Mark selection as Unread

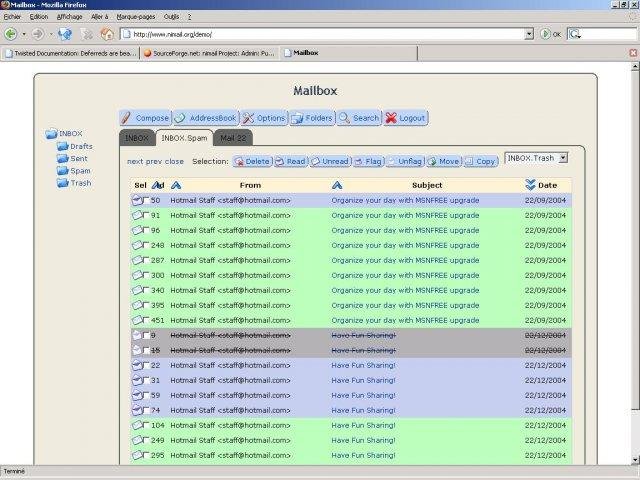330,161
